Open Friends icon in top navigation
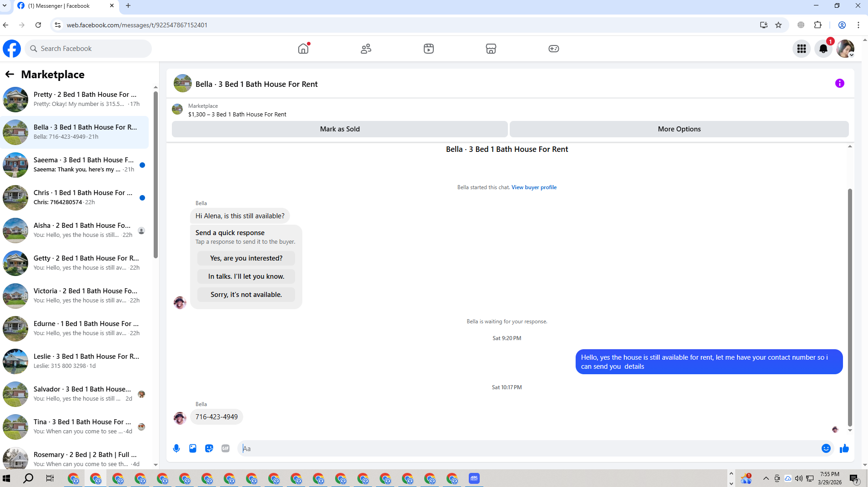The height and width of the screenshot is (487, 868). [x=366, y=49]
